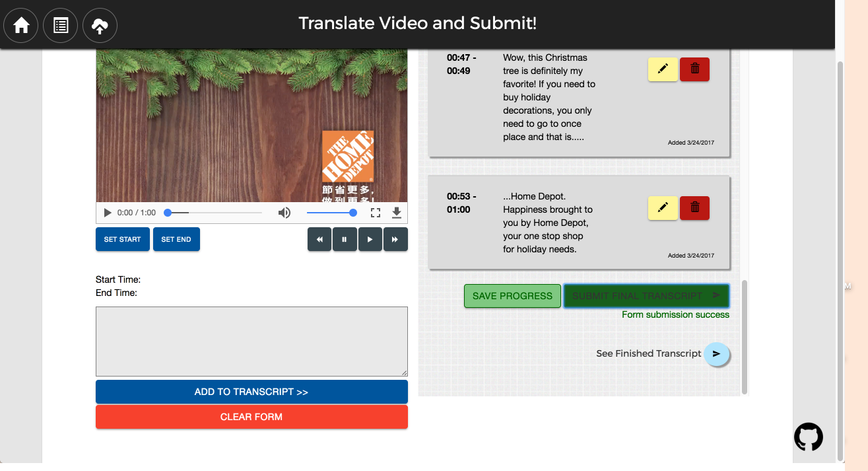
Task: Delete the 00:47 - 00:49 transcript entry
Action: [694, 69]
